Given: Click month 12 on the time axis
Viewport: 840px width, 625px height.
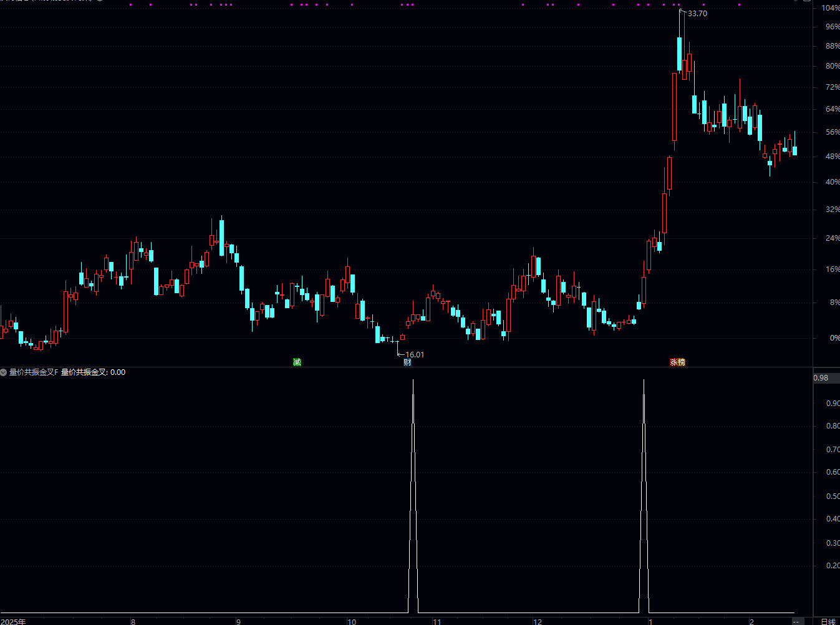Looking at the screenshot, I should click(538, 621).
